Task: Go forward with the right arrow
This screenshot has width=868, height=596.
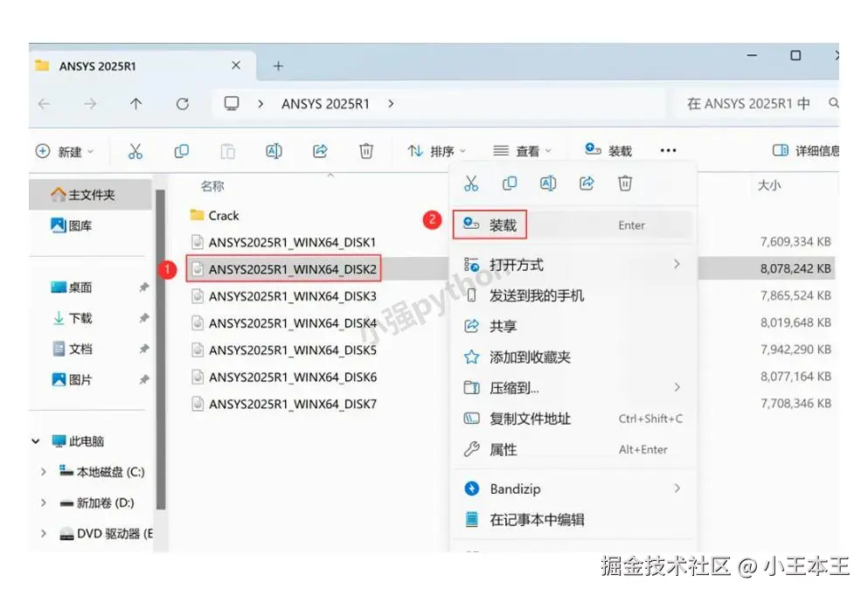Action: pyautogui.click(x=90, y=103)
